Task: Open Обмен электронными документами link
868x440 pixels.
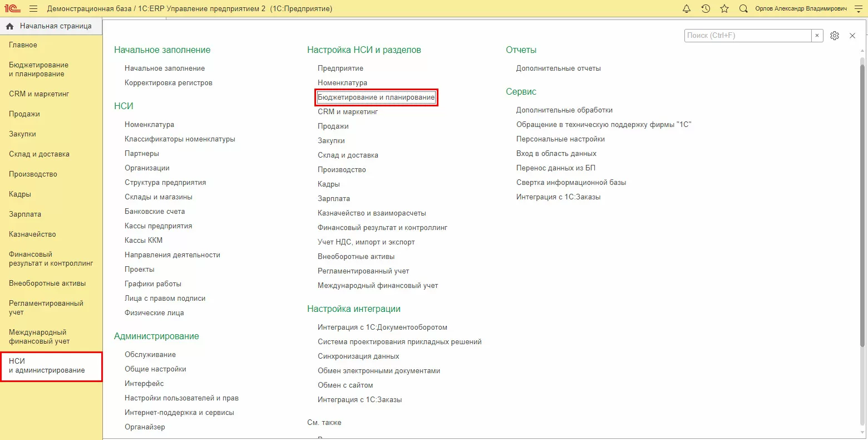Action: (379, 371)
